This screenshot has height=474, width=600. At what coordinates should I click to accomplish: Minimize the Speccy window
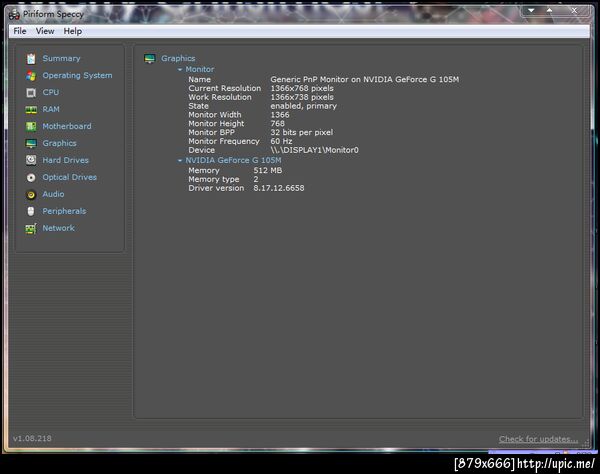(x=531, y=10)
